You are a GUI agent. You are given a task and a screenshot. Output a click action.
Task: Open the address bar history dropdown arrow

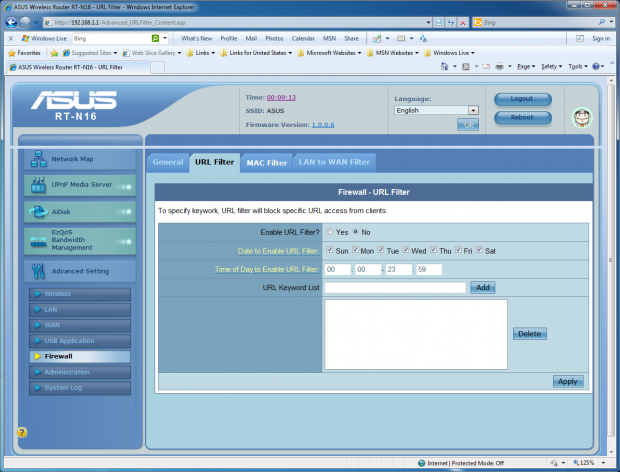(x=428, y=23)
